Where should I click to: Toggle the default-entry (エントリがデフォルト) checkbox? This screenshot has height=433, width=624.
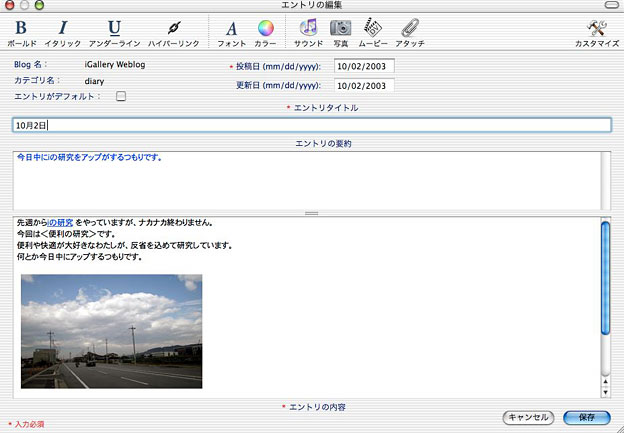coord(121,96)
